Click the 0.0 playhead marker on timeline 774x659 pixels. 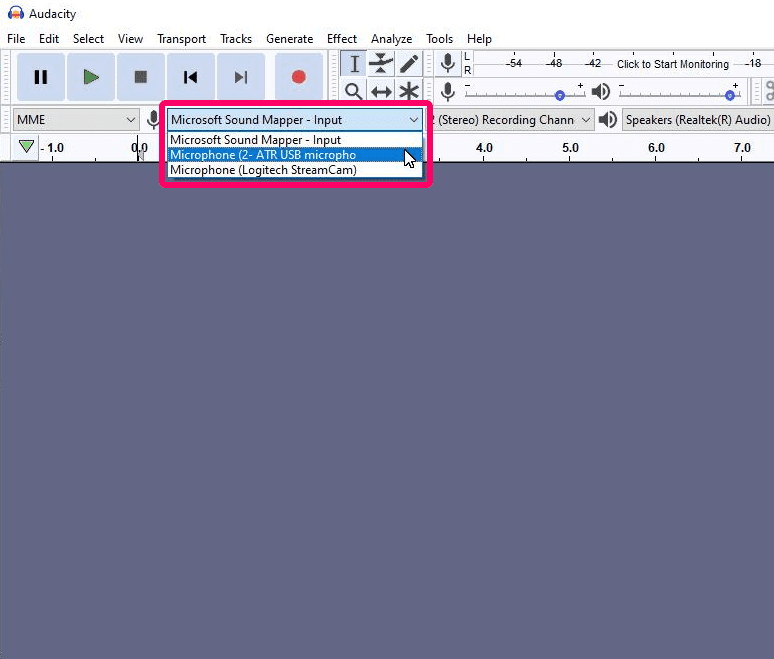(x=139, y=148)
